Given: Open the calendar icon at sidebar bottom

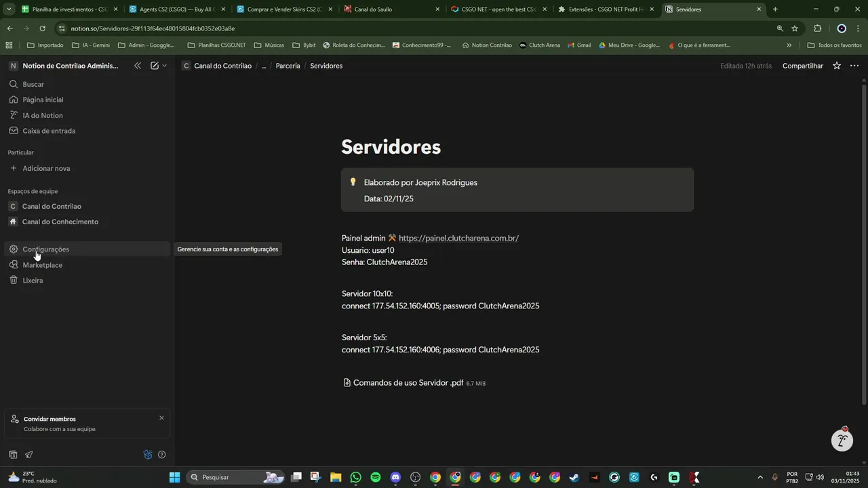Looking at the screenshot, I should pos(13,455).
